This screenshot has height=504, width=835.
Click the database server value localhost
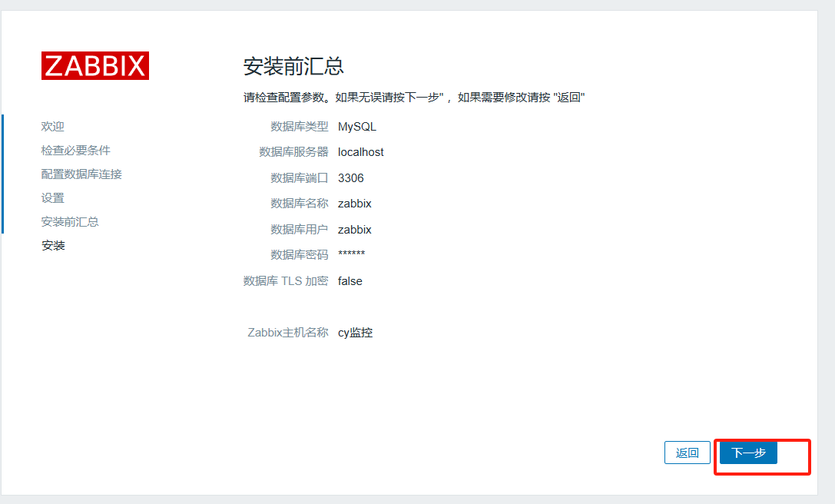(x=360, y=152)
